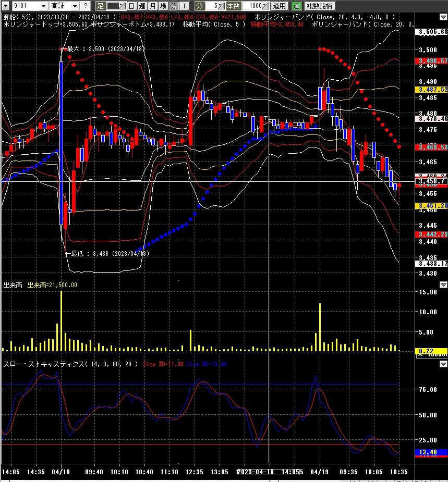
Task: Click the 04/19 date label on time axis
Action: click(320, 472)
